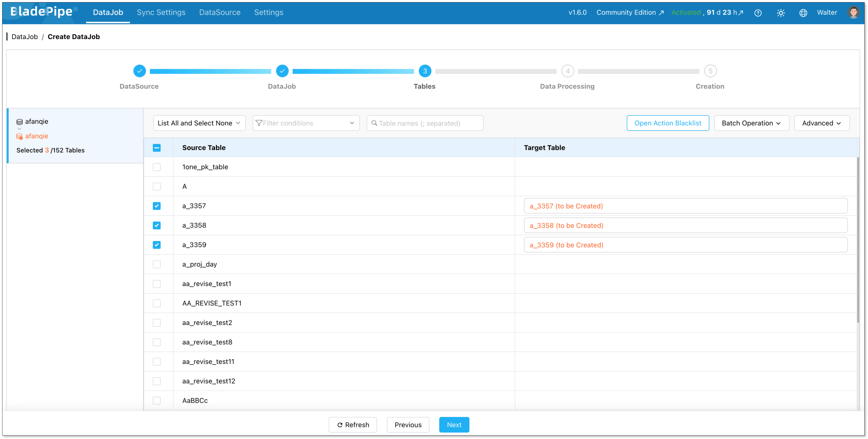This screenshot has height=439, width=868.
Task: Check the AaBBCc table checkbox
Action: click(x=157, y=401)
